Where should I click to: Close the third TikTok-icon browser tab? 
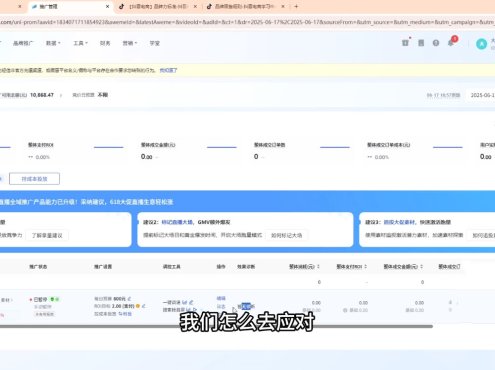(283, 6)
